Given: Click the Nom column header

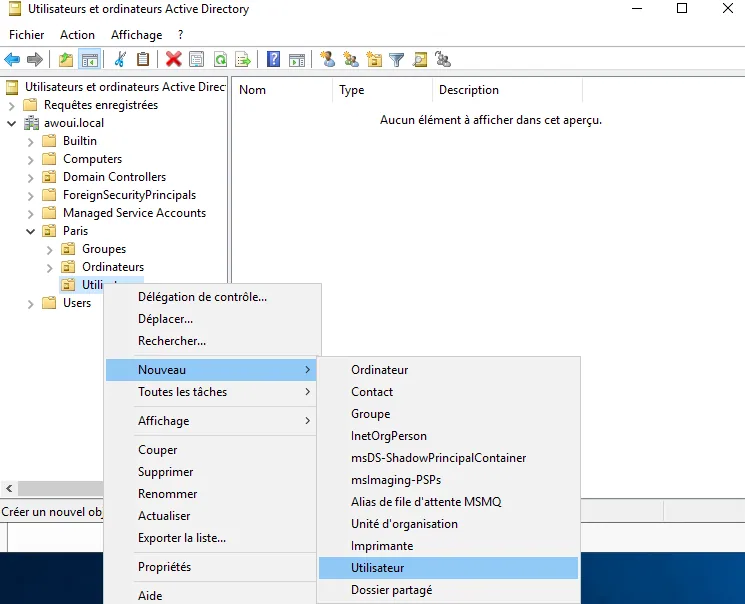Looking at the screenshot, I should pos(283,90).
